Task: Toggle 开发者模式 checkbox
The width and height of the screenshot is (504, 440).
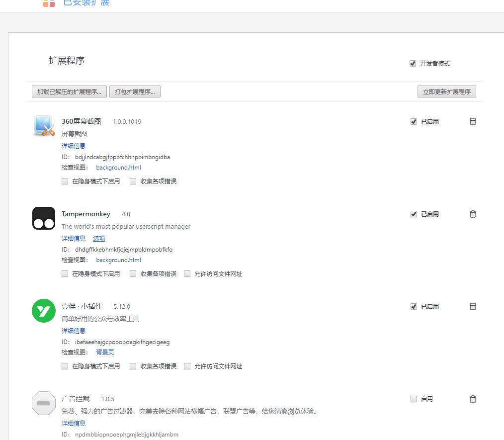Action: click(413, 63)
